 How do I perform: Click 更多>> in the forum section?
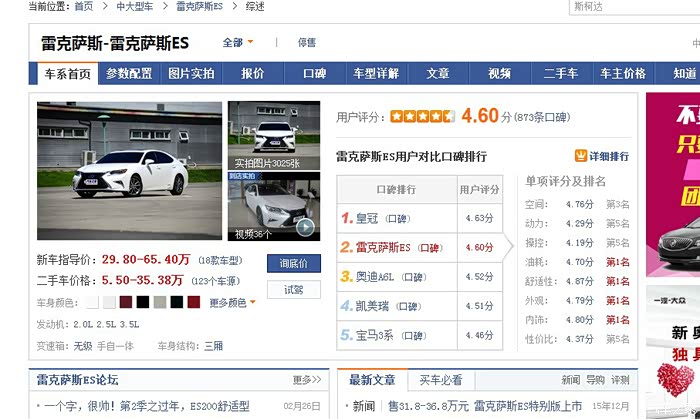(x=307, y=380)
